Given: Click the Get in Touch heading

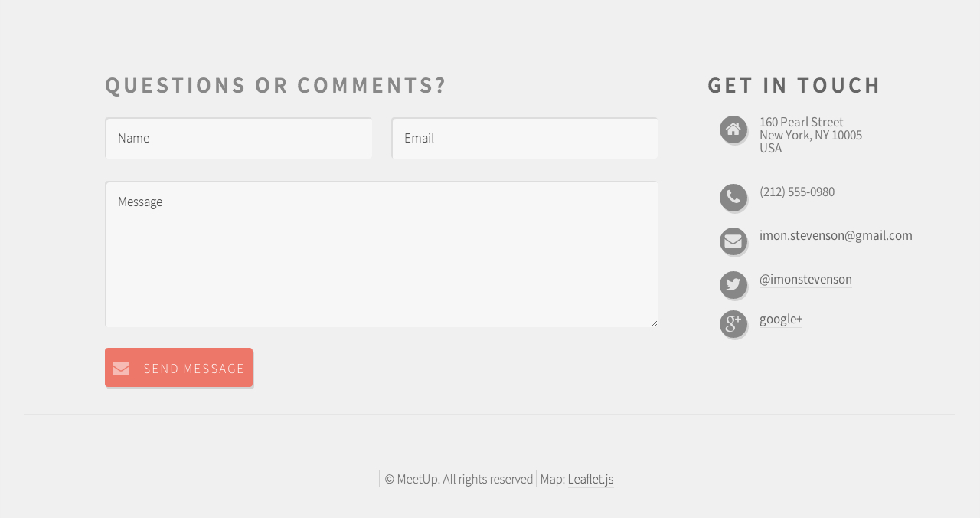Looking at the screenshot, I should (794, 85).
